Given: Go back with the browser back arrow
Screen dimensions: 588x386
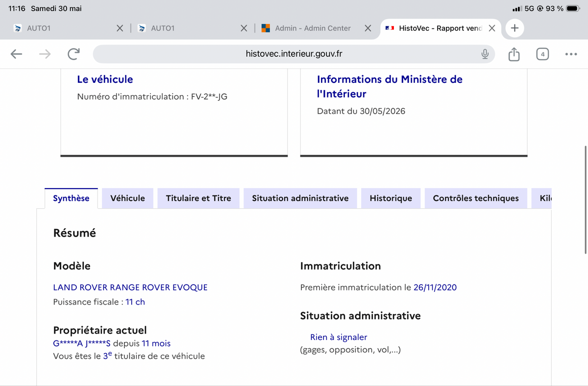Looking at the screenshot, I should (x=16, y=54).
